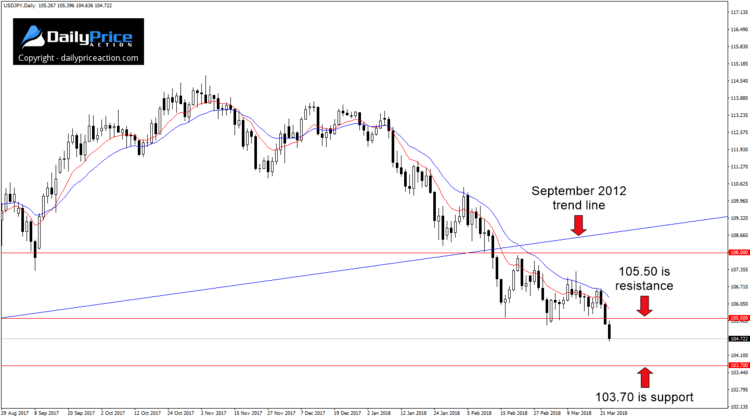Click the 106.710 price axis label
Image resolution: width=750 pixels, height=419 pixels.
tap(739, 287)
